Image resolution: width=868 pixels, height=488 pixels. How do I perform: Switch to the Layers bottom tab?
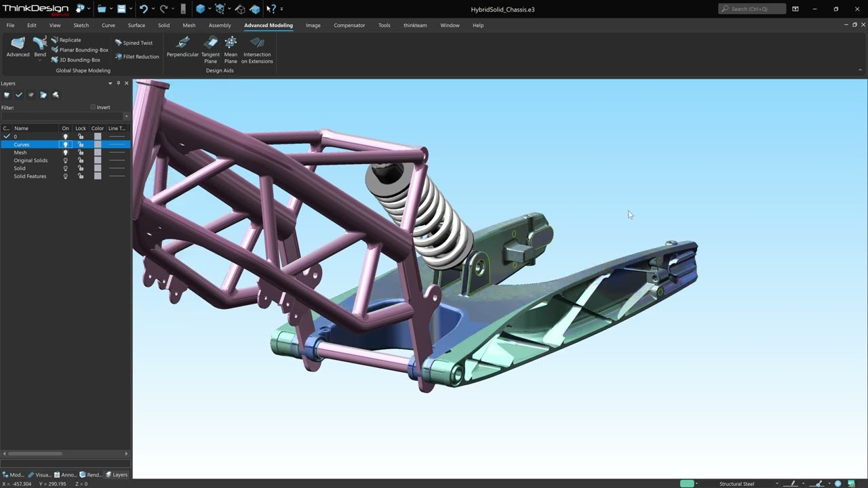tap(116, 474)
